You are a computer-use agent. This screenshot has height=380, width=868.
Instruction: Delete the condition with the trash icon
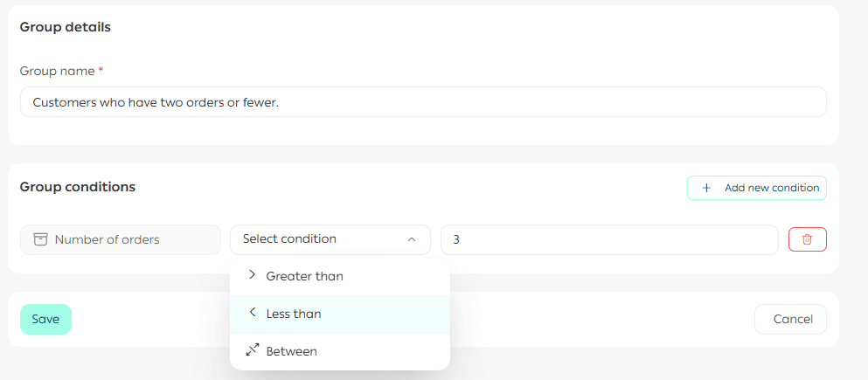(x=807, y=239)
